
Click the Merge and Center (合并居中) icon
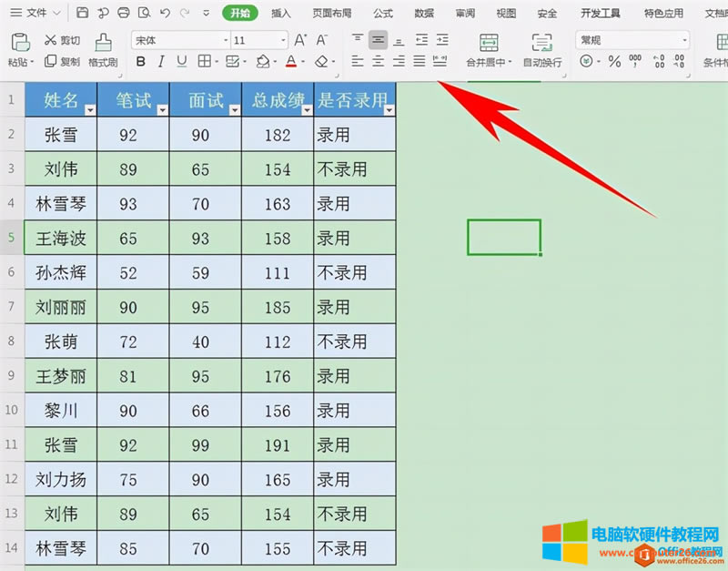point(489,43)
